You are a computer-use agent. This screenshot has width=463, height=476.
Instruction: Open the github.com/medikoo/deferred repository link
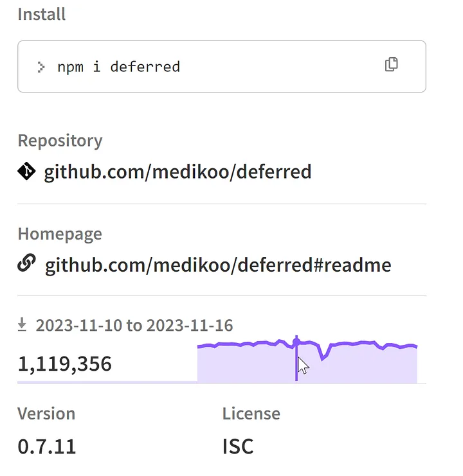point(177,172)
